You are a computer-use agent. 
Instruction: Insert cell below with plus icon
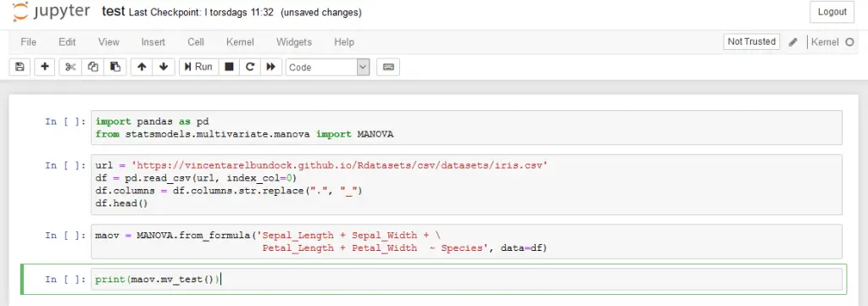[45, 67]
